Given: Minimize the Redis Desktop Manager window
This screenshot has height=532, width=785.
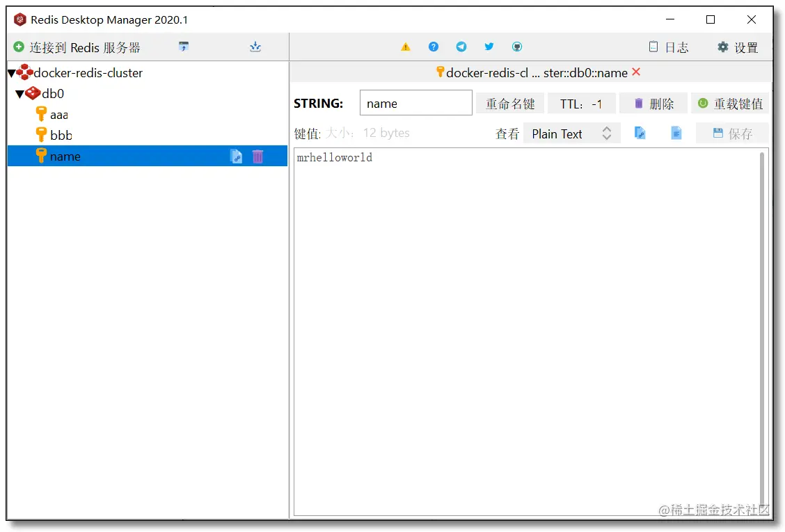Looking at the screenshot, I should (670, 19).
